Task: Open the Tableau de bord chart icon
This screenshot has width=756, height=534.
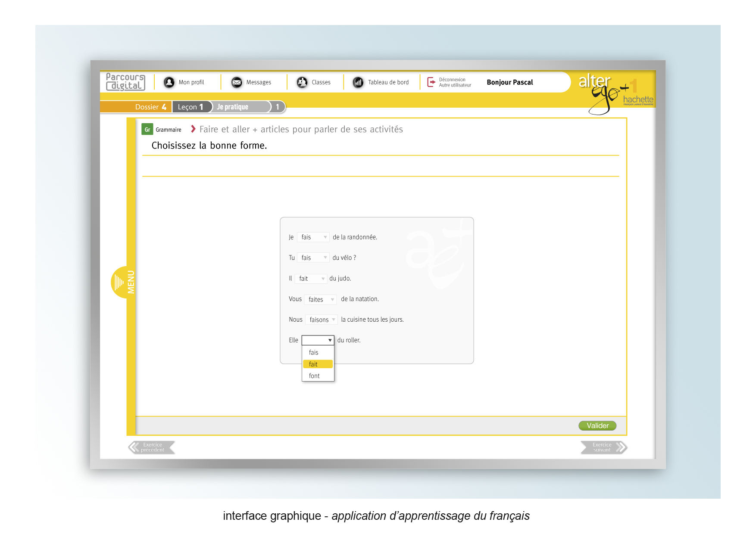Action: 358,82
